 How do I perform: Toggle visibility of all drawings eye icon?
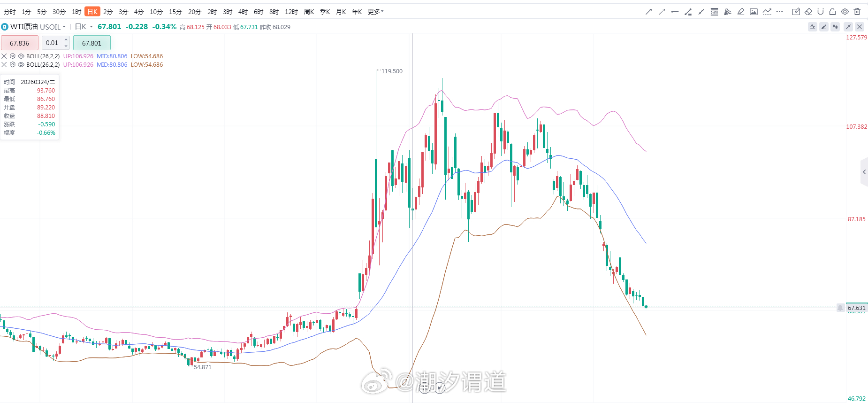click(x=845, y=12)
